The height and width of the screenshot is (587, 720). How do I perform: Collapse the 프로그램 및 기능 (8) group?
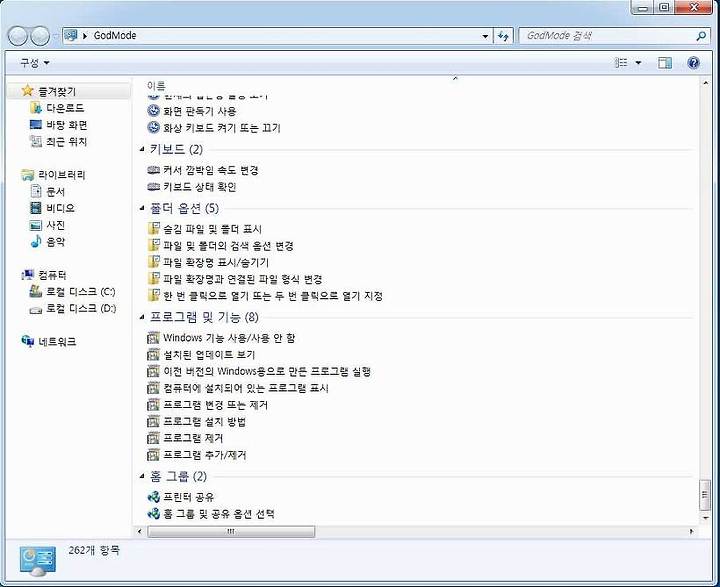(142, 317)
